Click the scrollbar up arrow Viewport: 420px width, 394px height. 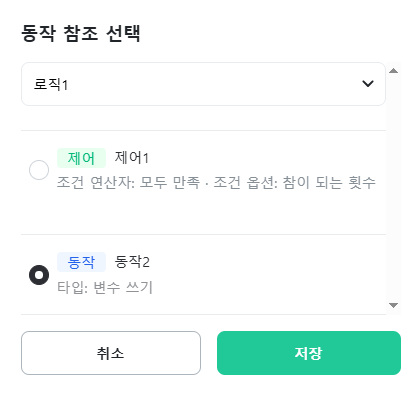(393, 70)
